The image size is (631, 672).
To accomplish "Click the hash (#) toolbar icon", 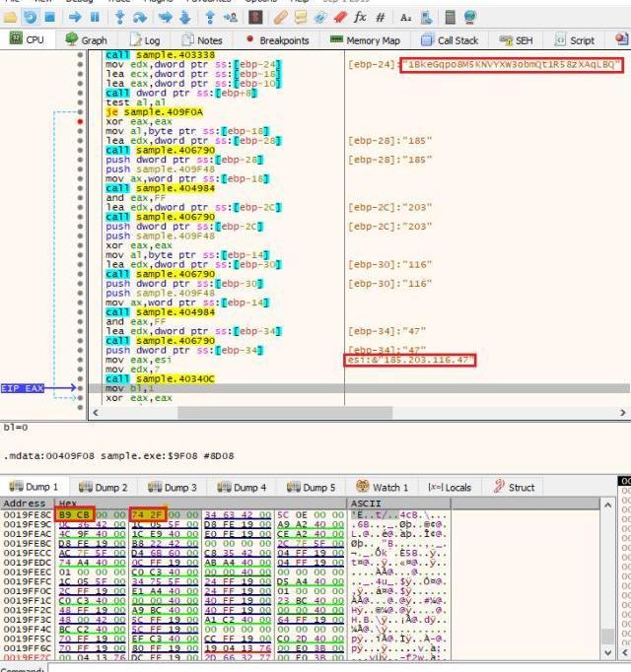I will pyautogui.click(x=381, y=17).
